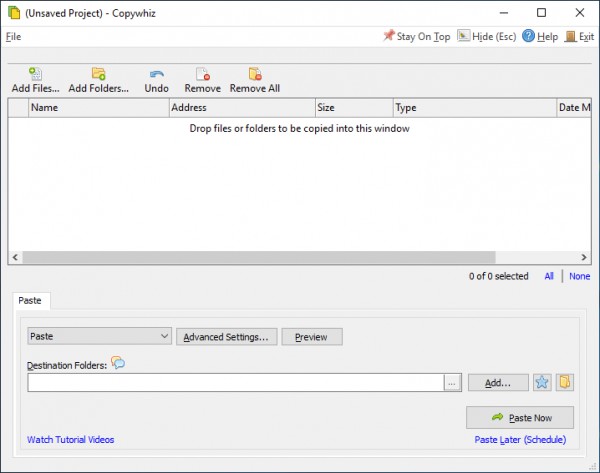The width and height of the screenshot is (600, 473).
Task: Click the Exit door icon
Action: (570, 36)
